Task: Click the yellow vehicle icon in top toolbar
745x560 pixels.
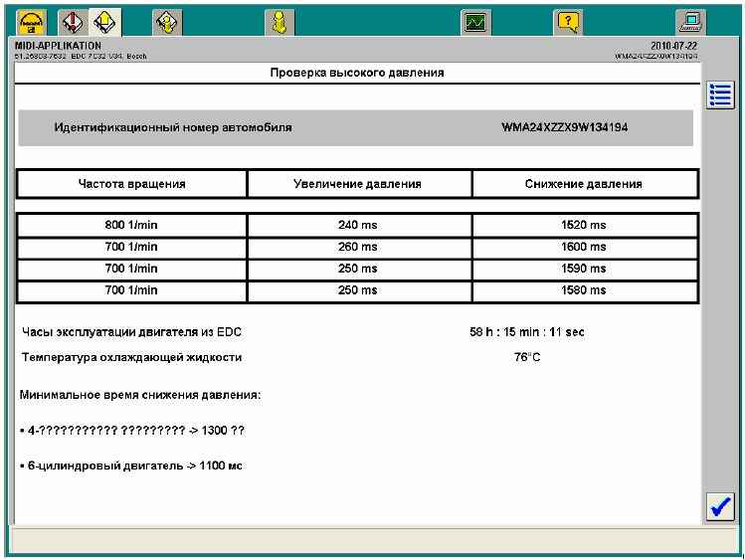Action: coord(31,20)
